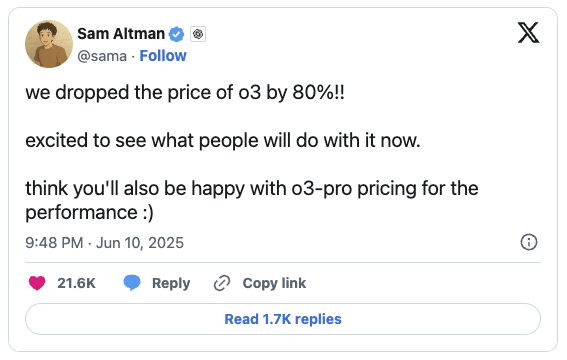The width and height of the screenshot is (567, 360).
Task: Open the Twitter info circle icon
Action: pyautogui.click(x=529, y=242)
